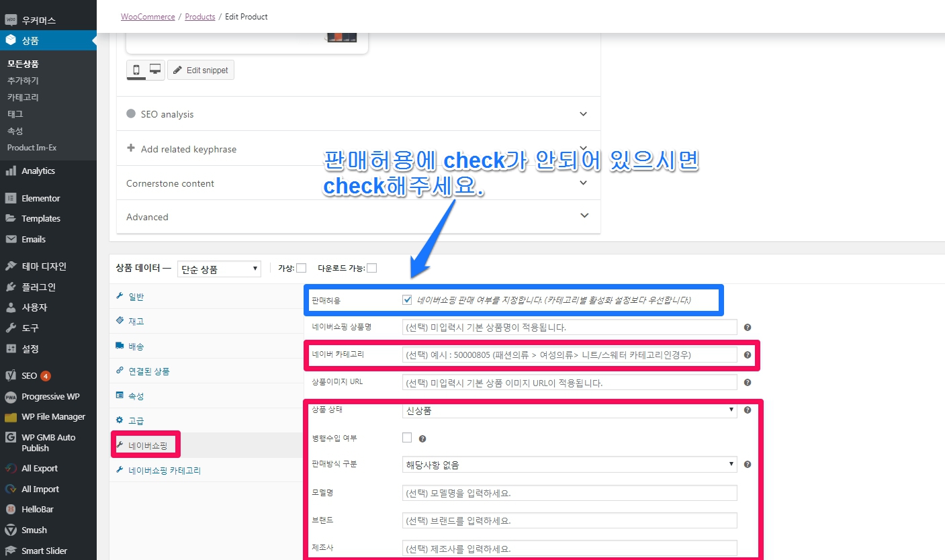The height and width of the screenshot is (560, 945).
Task: Open WP File Manager in sidebar
Action: (x=53, y=416)
